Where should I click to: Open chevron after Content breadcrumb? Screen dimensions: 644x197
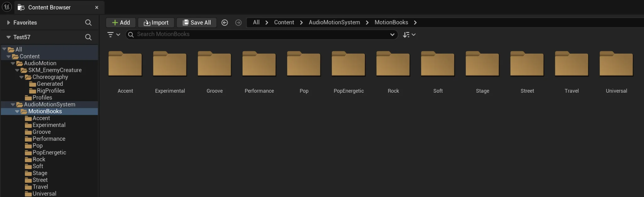pos(301,23)
